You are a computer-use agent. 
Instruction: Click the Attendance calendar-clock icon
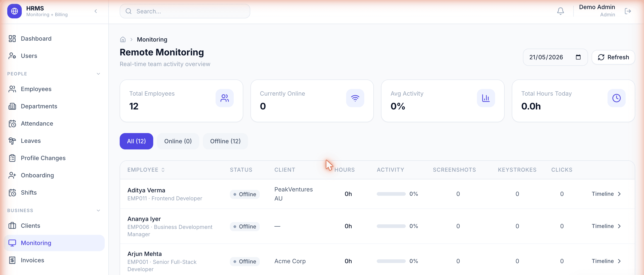(x=12, y=124)
